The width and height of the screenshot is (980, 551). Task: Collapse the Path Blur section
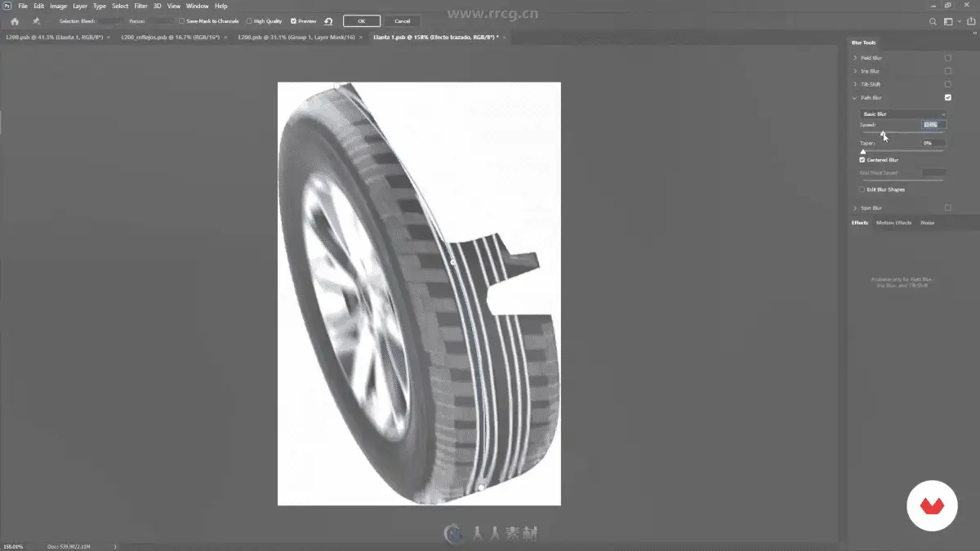tap(855, 98)
